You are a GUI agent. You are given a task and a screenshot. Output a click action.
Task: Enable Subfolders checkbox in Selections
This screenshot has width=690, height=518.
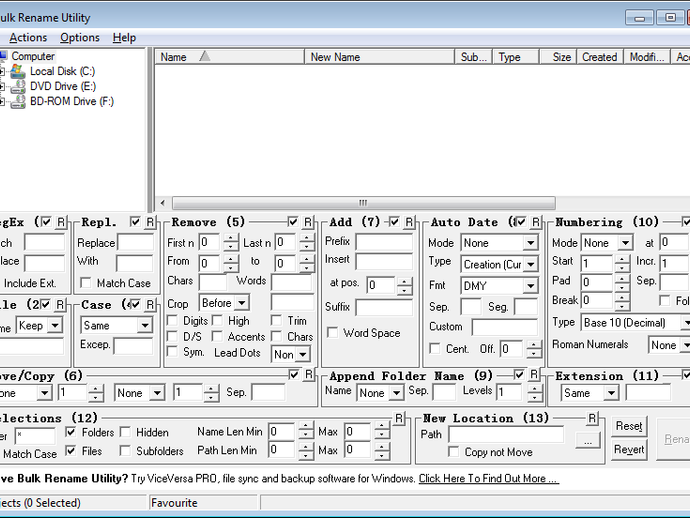click(125, 451)
